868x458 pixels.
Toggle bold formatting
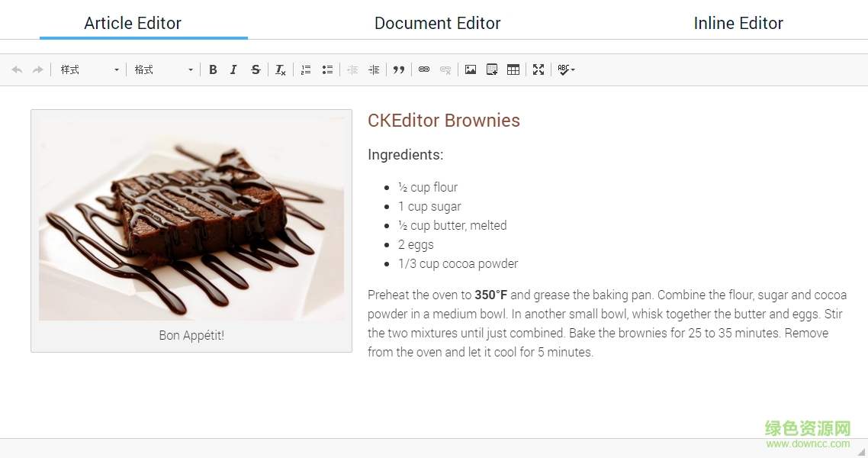(213, 69)
